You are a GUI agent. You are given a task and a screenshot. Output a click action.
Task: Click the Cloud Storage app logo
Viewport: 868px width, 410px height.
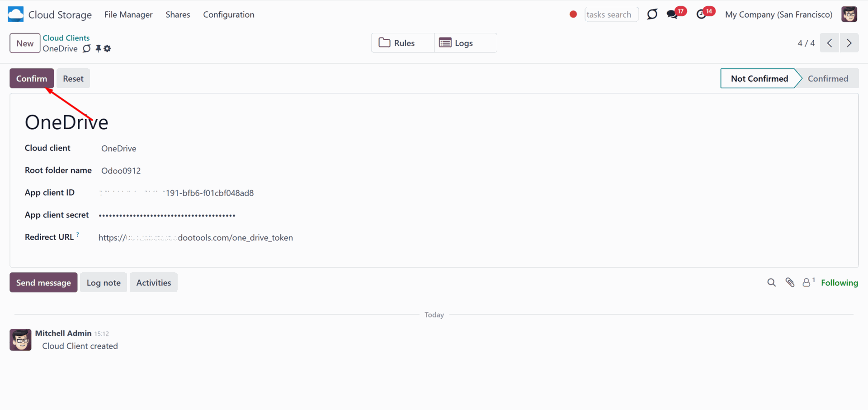15,14
